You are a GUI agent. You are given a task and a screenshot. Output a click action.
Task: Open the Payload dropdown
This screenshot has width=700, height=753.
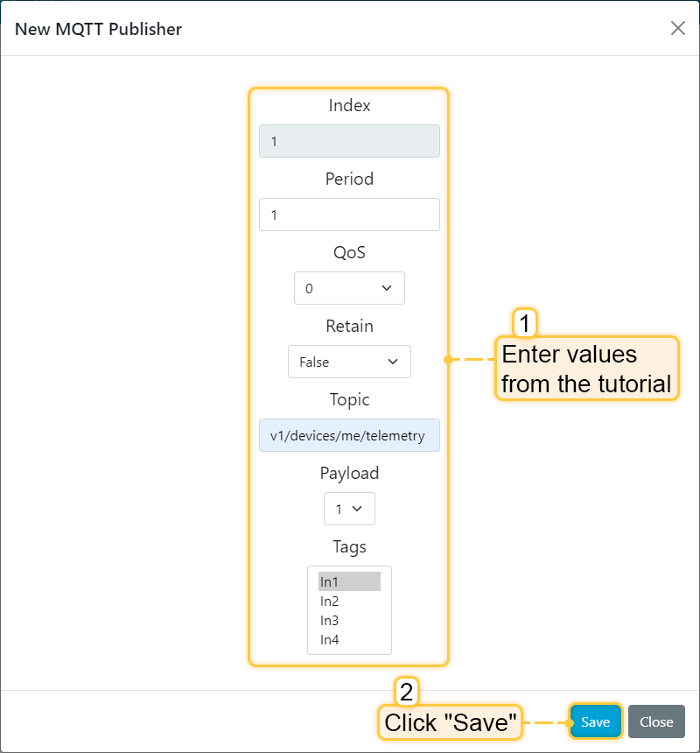click(x=349, y=509)
